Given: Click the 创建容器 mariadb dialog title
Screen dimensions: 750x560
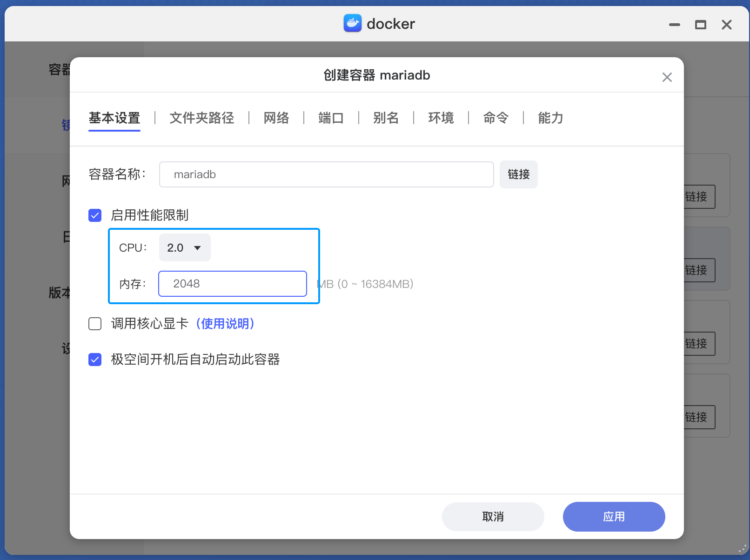Looking at the screenshot, I should pos(377,75).
